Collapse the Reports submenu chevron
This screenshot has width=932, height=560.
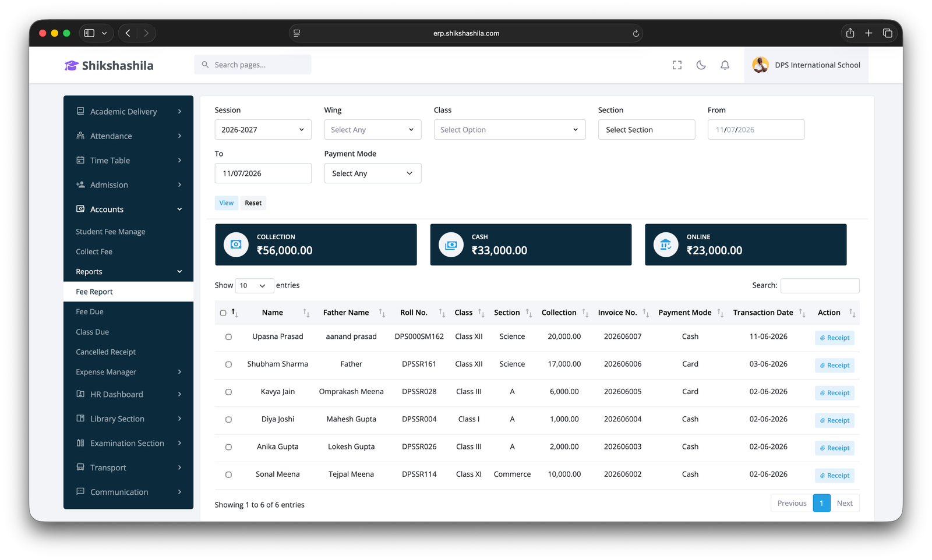179,272
